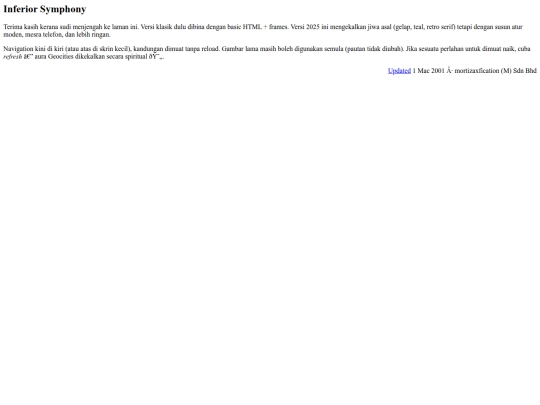Click the parenthetical pautan tidak diubah
The image size is (540, 405).
point(374,49)
